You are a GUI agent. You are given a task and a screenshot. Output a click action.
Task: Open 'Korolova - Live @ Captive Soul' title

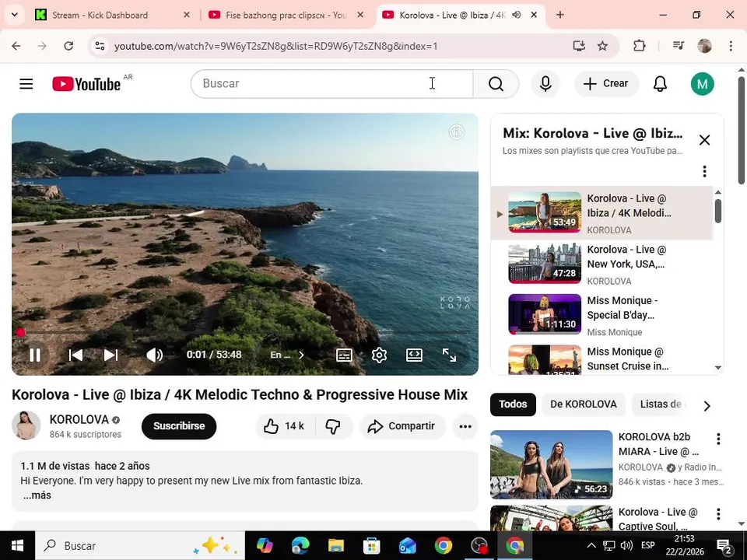[x=658, y=519]
